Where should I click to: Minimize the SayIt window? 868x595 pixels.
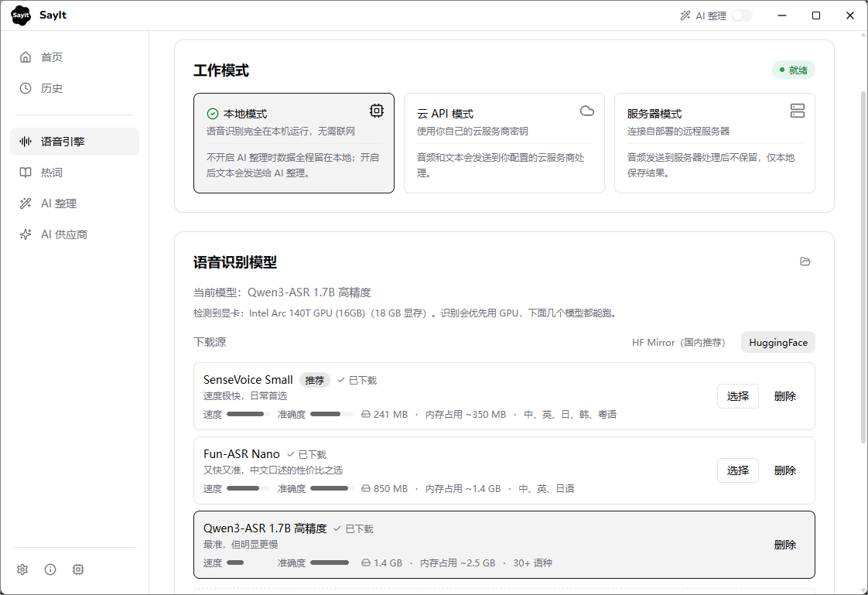(x=781, y=15)
